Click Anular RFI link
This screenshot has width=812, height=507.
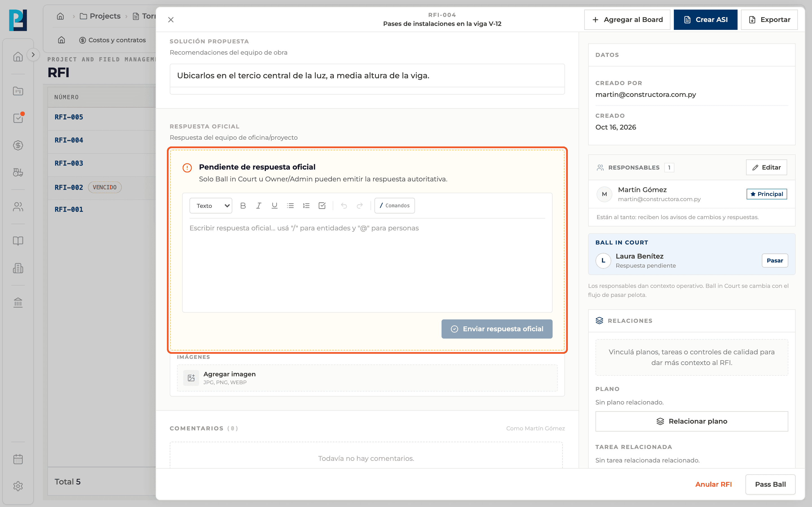(713, 484)
